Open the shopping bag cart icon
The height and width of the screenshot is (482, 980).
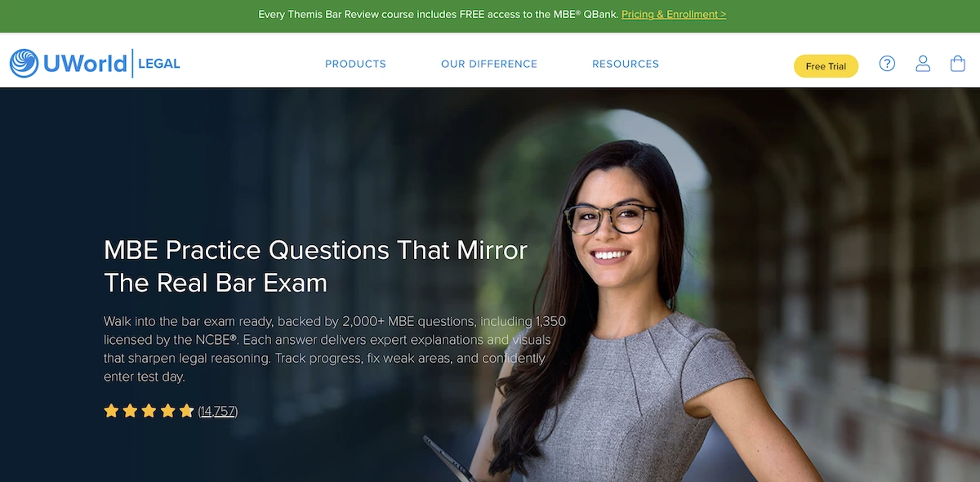pyautogui.click(x=958, y=64)
